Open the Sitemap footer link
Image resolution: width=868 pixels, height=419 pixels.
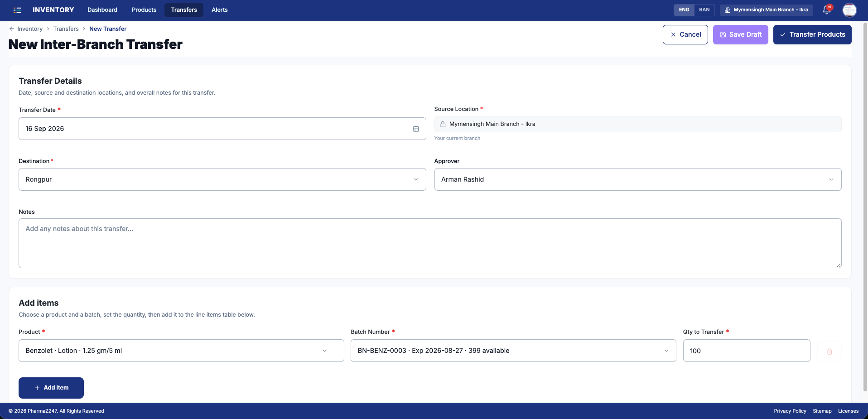pyautogui.click(x=822, y=411)
